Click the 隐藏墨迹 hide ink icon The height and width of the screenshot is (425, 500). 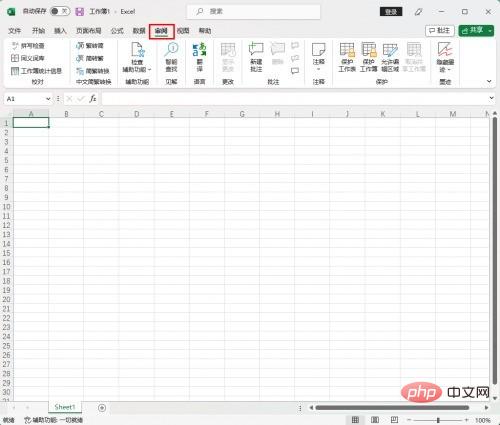click(x=445, y=50)
